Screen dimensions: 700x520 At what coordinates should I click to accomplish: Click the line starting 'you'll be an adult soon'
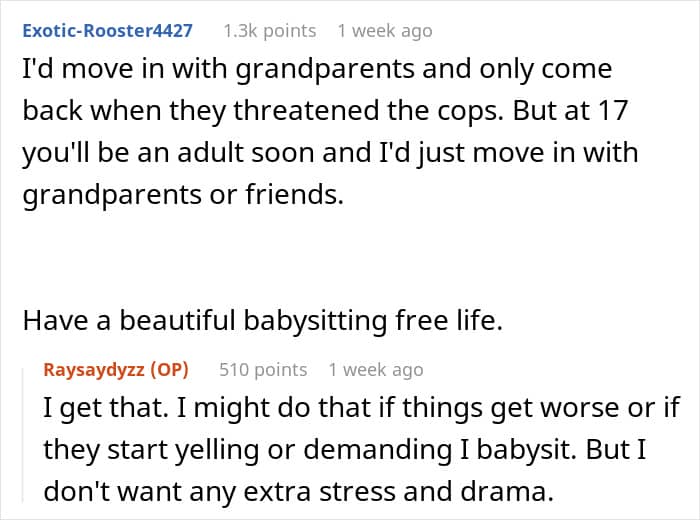pyautogui.click(x=330, y=154)
